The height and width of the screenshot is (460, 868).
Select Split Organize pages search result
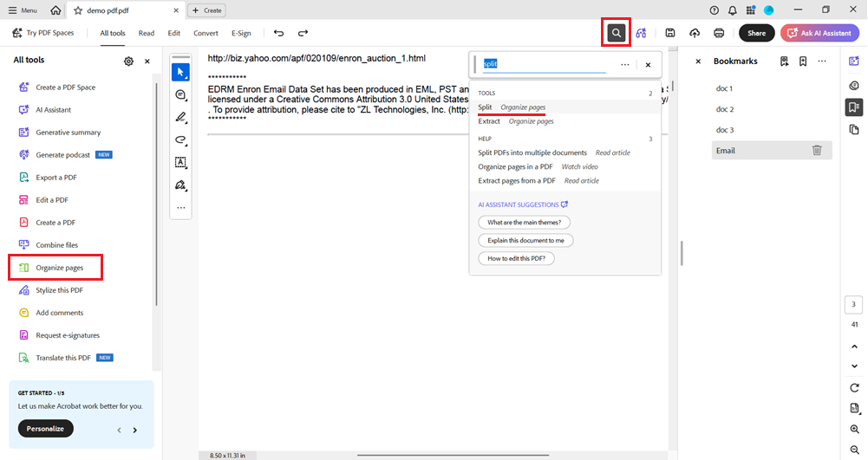[x=565, y=107]
